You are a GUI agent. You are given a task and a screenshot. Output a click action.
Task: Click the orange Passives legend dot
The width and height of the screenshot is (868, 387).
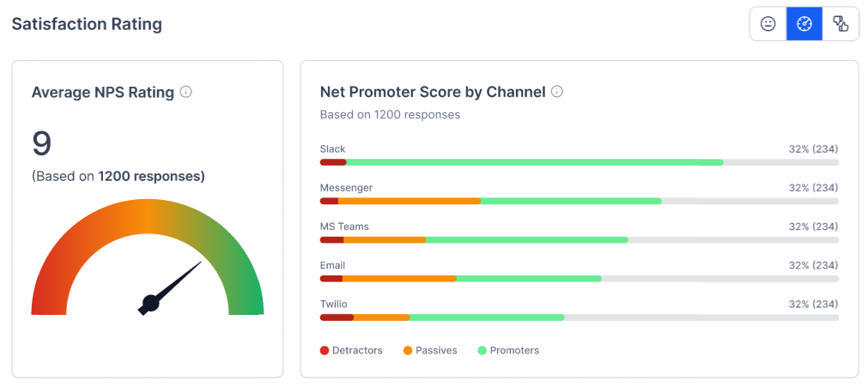(408, 350)
